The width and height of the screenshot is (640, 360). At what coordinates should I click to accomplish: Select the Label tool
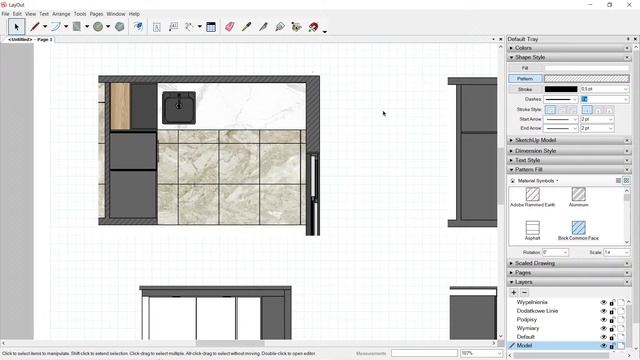[x=173, y=27]
